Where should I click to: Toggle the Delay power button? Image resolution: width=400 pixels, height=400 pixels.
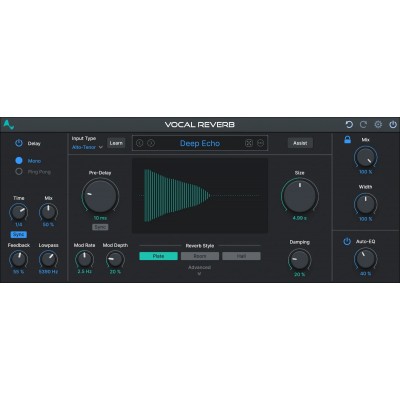pos(19,143)
